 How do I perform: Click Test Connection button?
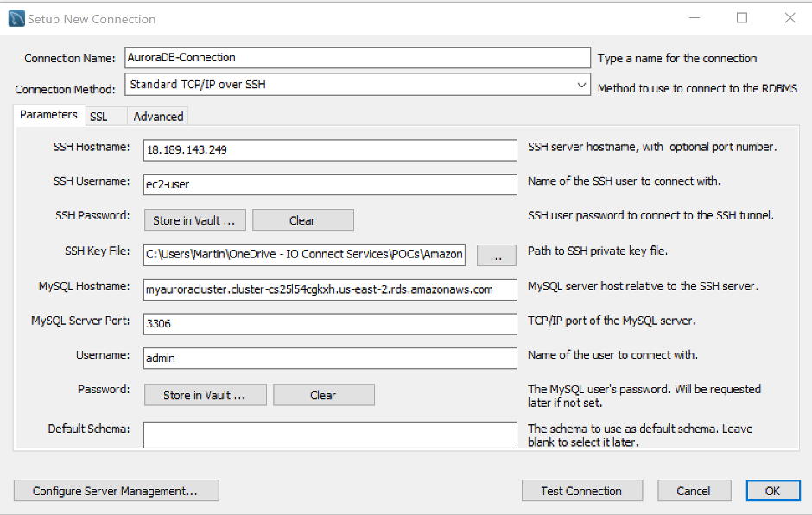coord(582,491)
